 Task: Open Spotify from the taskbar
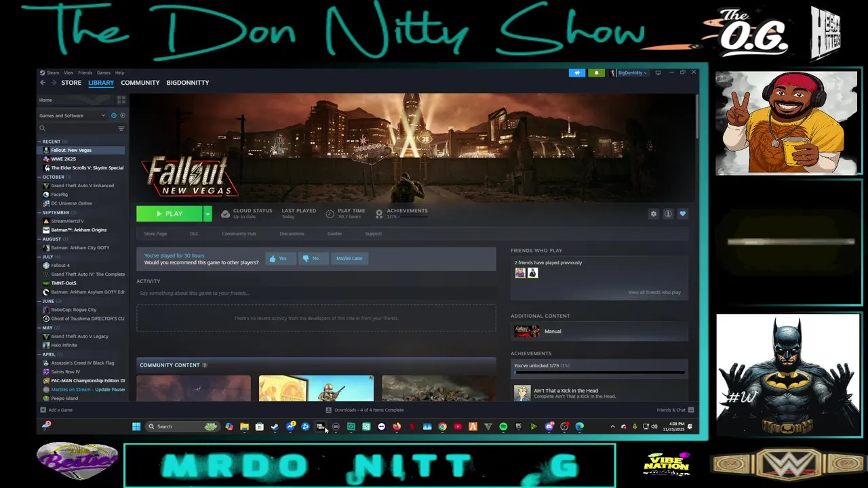[503, 426]
